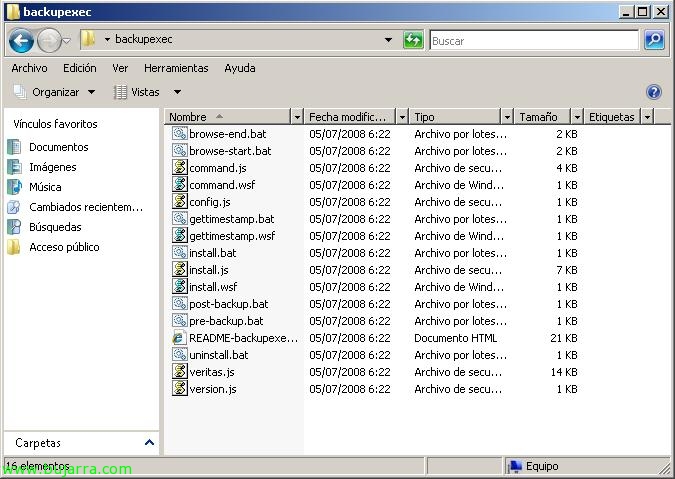This screenshot has height=479, width=675.
Task: Click the folder icon in address bar
Action: [89, 40]
